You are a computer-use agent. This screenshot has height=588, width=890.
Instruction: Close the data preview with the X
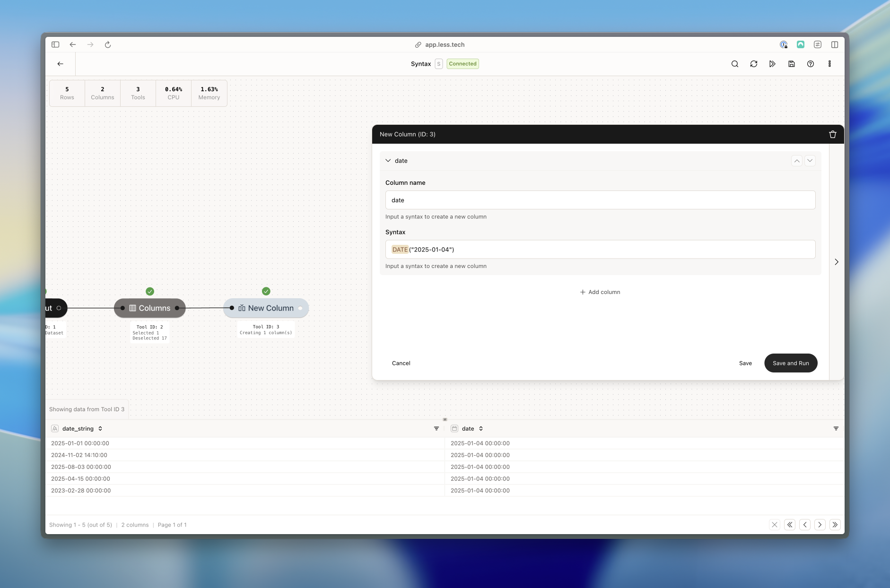click(x=775, y=525)
